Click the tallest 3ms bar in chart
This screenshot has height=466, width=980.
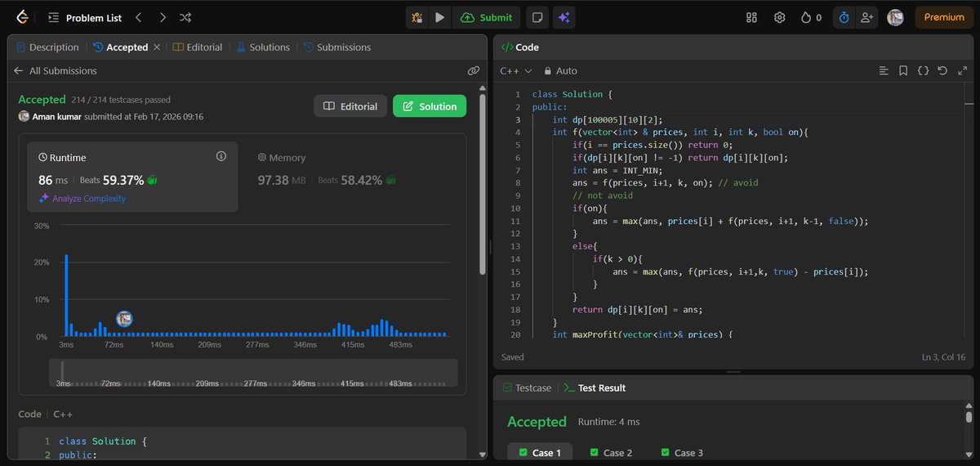tap(67, 295)
